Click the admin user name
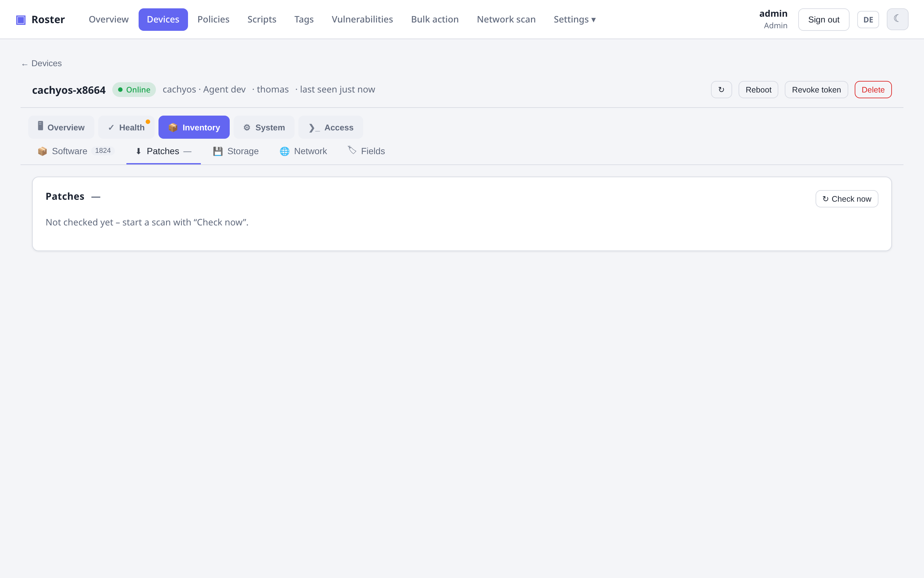This screenshot has height=578, width=924. 773,14
